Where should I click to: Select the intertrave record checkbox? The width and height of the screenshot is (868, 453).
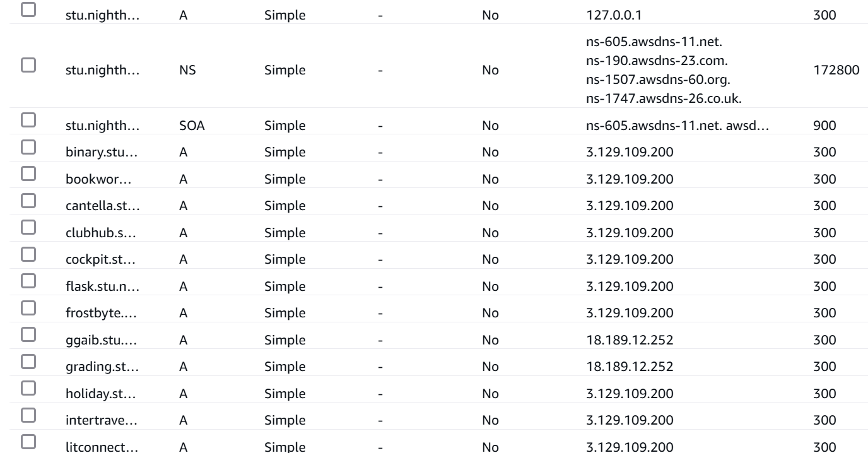(27, 417)
